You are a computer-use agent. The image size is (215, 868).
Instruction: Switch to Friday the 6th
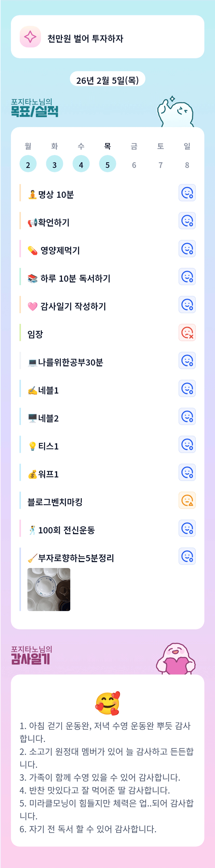[x=134, y=165]
